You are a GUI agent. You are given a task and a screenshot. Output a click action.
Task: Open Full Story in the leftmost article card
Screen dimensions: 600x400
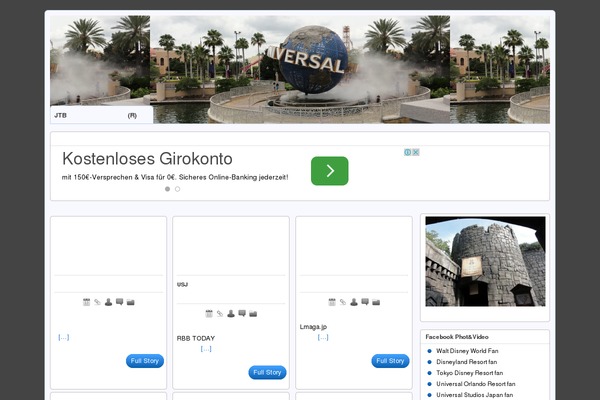(145, 361)
